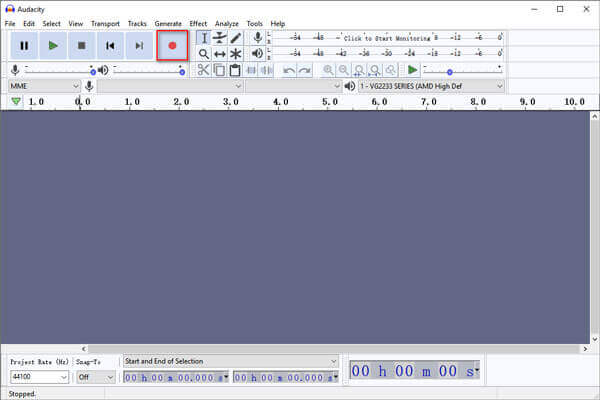
Task: Open the Generate menu
Action: coord(168,24)
